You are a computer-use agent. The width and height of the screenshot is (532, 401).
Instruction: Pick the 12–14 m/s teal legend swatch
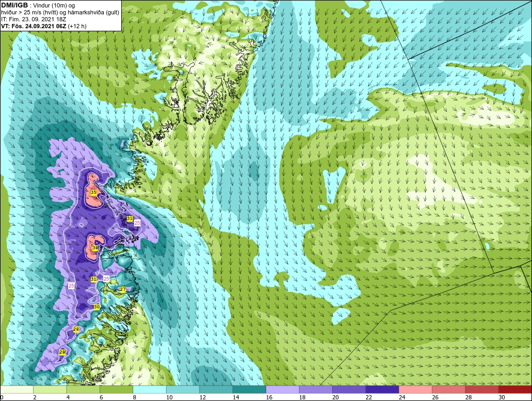tap(216, 389)
